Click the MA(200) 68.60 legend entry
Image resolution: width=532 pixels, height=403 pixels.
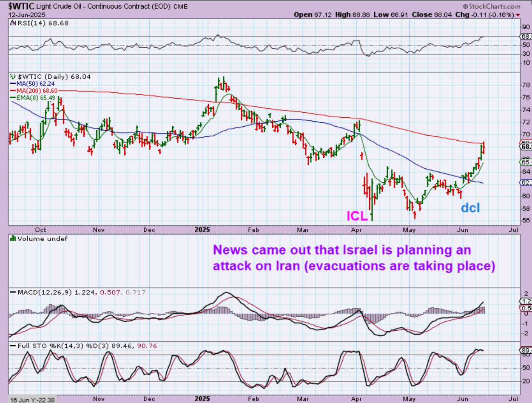37,91
